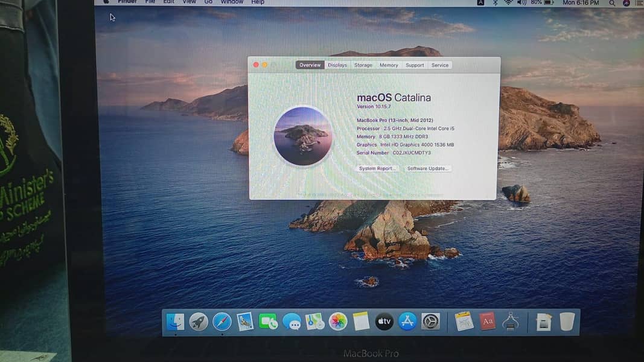Switch to the Memory tab

(x=389, y=65)
